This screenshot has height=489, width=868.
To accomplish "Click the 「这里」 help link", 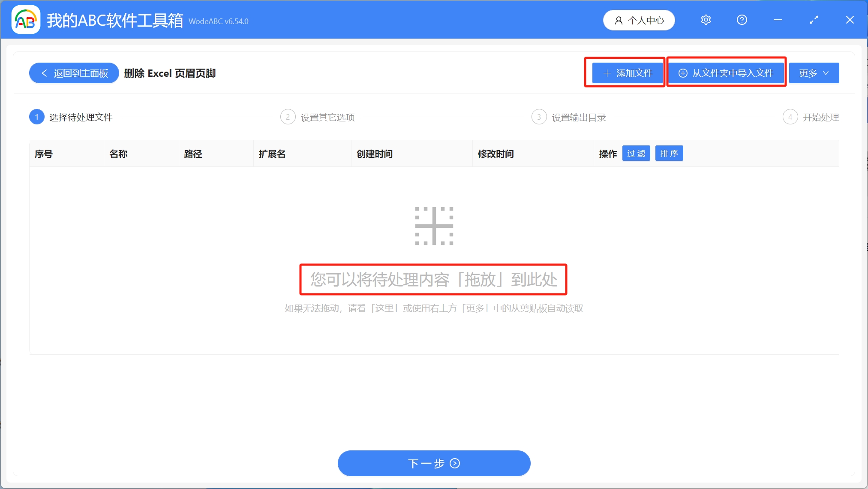I will (x=385, y=308).
